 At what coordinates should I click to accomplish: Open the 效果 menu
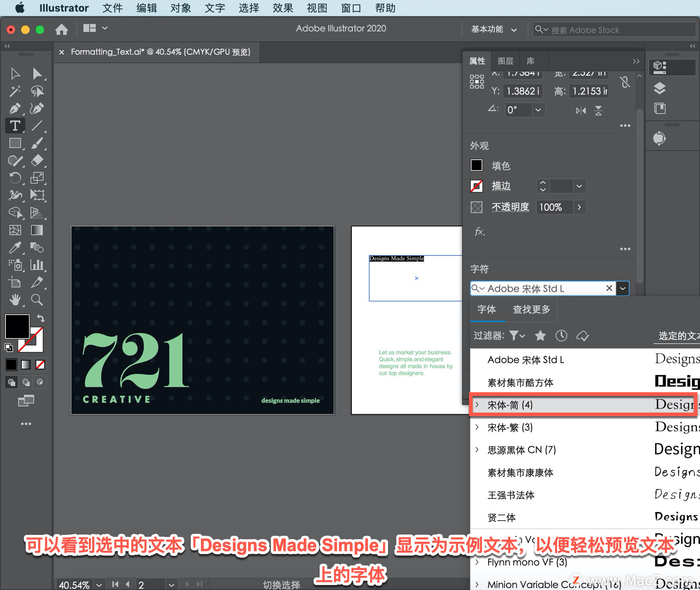point(283,8)
